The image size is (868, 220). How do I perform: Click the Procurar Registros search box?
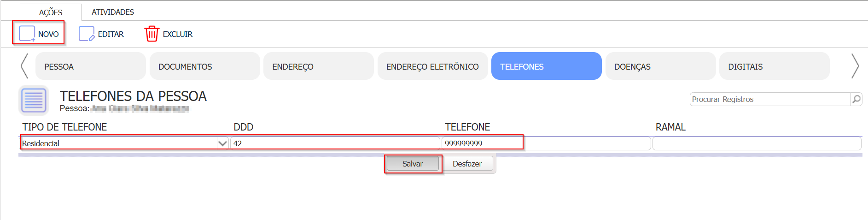[x=769, y=99]
